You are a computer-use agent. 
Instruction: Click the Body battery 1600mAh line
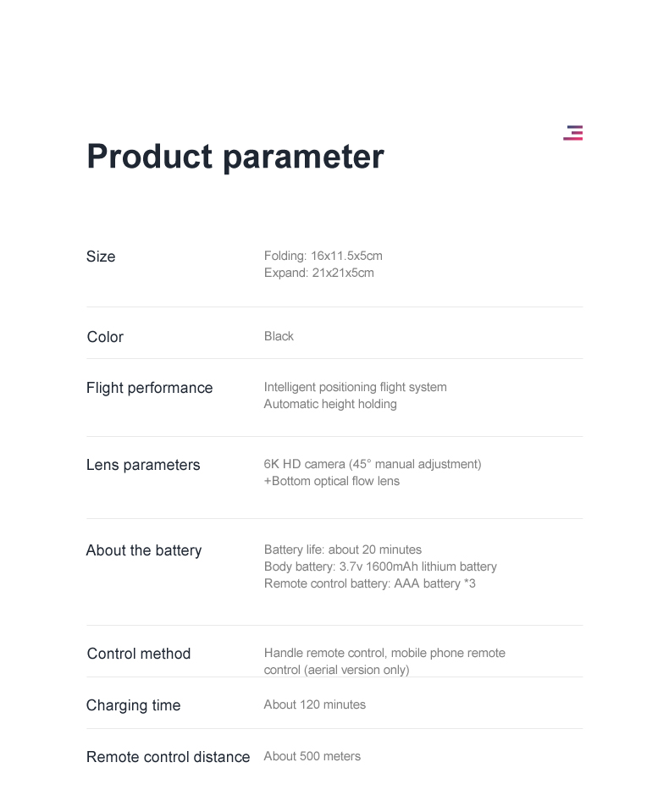[380, 566]
